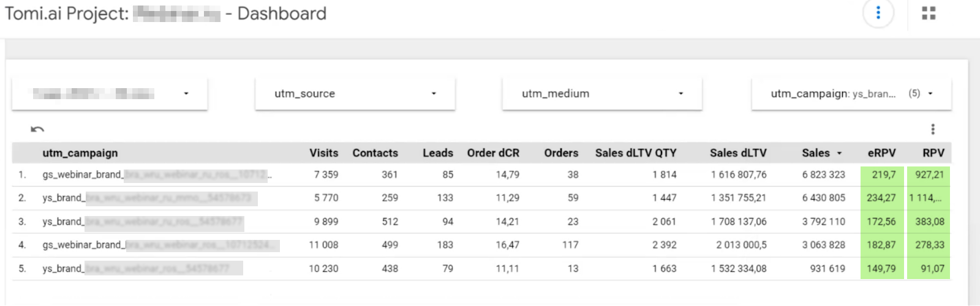Sort by the Visits column header
The height and width of the screenshot is (306, 980).
(323, 153)
